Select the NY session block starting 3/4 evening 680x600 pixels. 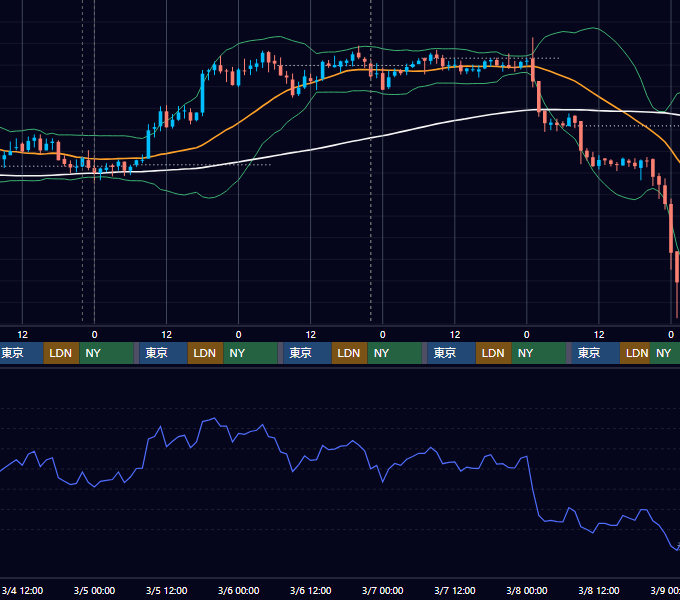click(106, 353)
